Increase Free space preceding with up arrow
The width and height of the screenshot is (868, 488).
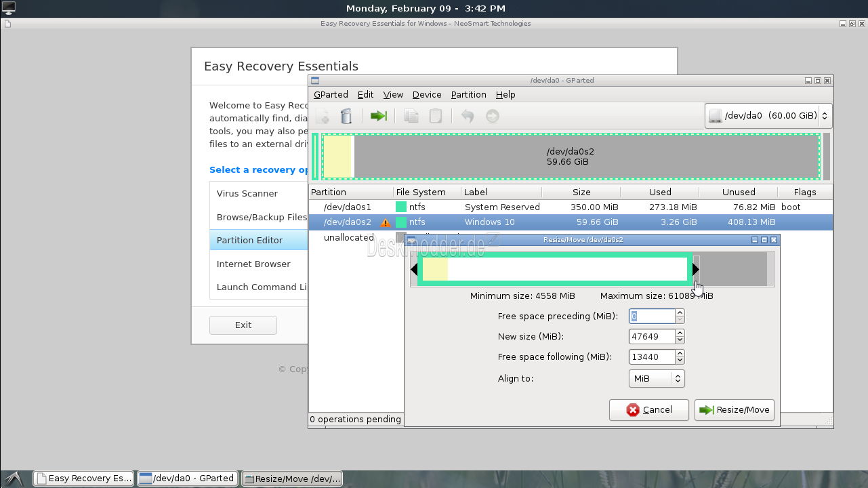pos(680,312)
